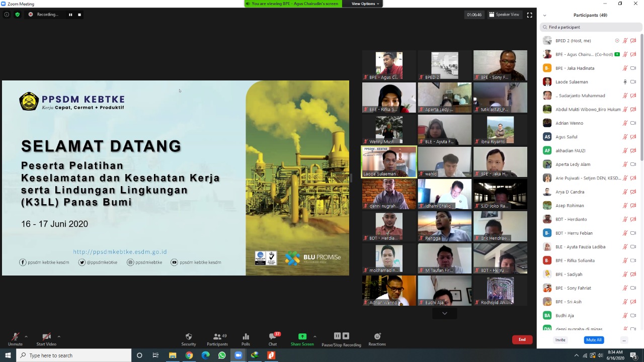Click the Invite button in Participants panel
Image resolution: width=644 pixels, height=362 pixels.
click(560, 339)
